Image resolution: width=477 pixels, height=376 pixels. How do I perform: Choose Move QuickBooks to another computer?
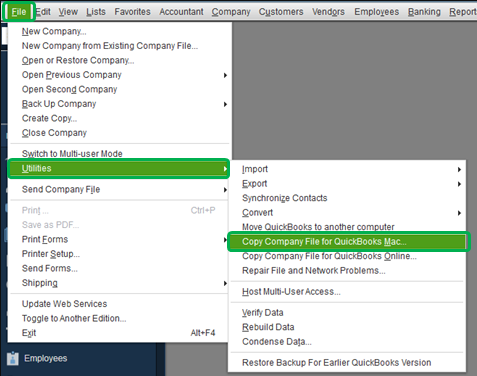coord(347,227)
